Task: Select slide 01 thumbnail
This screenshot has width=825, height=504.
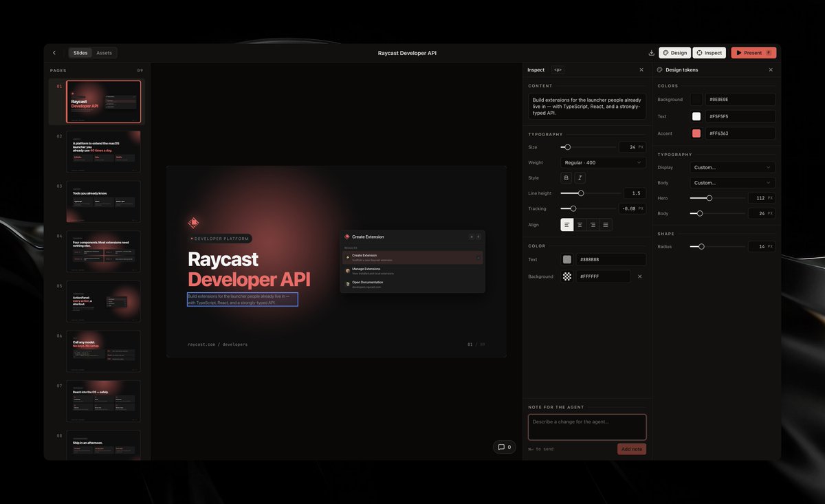Action: 104,102
